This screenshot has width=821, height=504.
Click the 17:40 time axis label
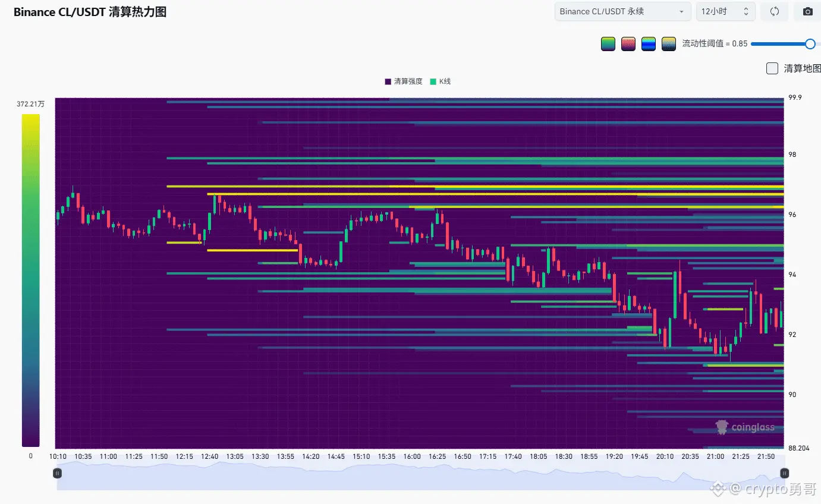[x=513, y=456]
